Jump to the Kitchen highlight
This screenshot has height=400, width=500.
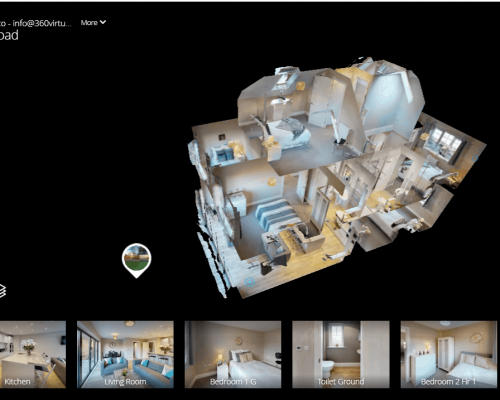click(33, 355)
